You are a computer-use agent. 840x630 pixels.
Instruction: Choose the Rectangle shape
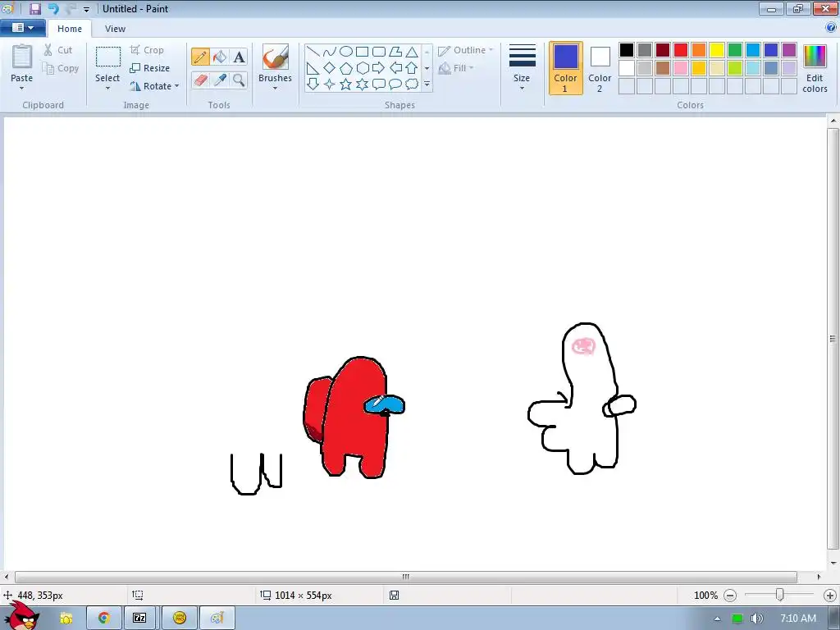click(362, 52)
